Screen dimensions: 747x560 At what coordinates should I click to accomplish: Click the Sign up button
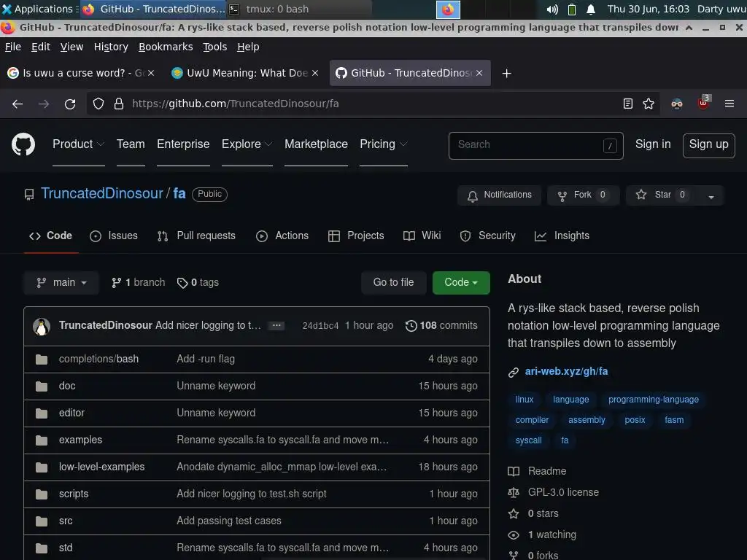(708, 145)
